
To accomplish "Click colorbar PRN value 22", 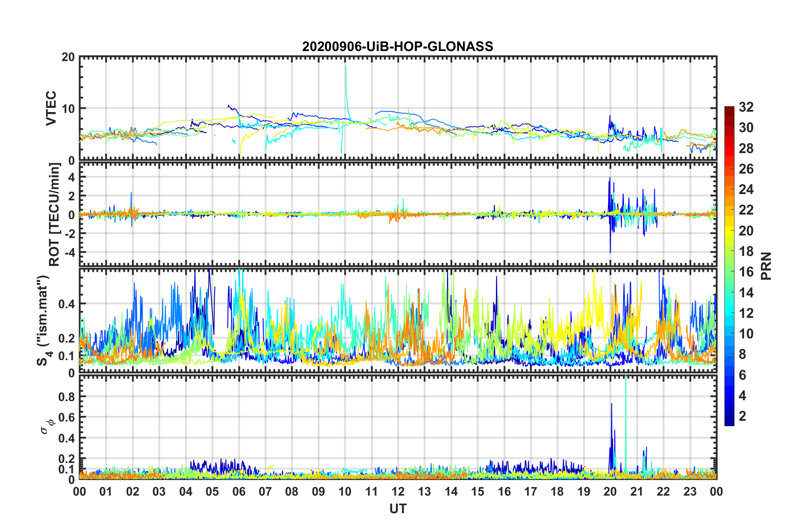I will [x=746, y=210].
